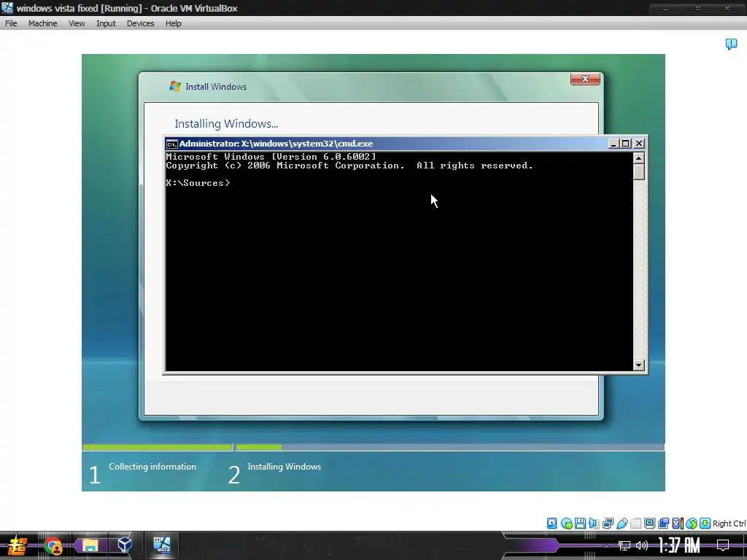Click the cmd vertical scrollbar thumb

click(639, 171)
